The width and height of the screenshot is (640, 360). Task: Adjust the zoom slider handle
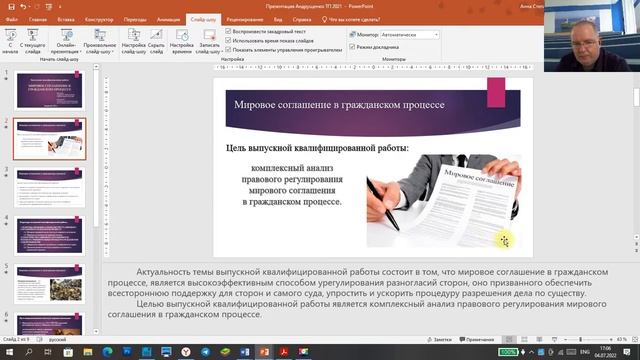click(x=580, y=339)
